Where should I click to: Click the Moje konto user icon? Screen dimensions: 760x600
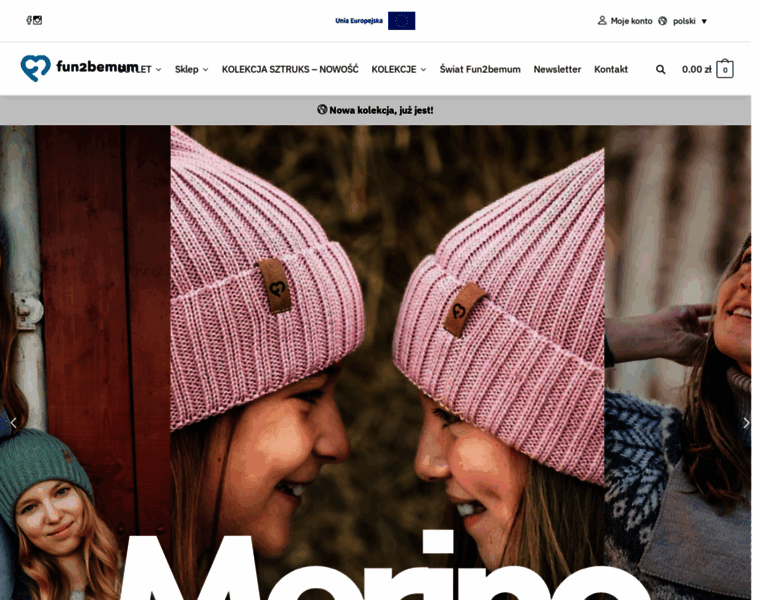(602, 20)
